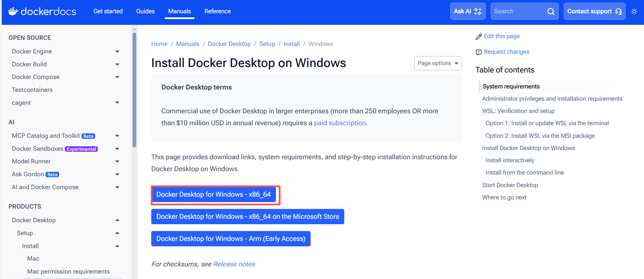Download Docker Desktop for Windows x86_64
The image size is (644, 279).
tap(213, 194)
